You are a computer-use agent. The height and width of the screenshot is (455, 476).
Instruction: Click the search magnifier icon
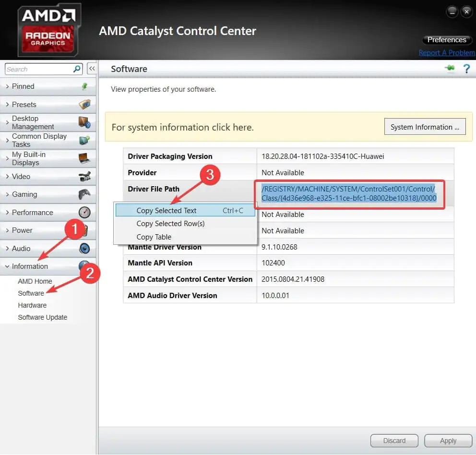pyautogui.click(x=77, y=69)
